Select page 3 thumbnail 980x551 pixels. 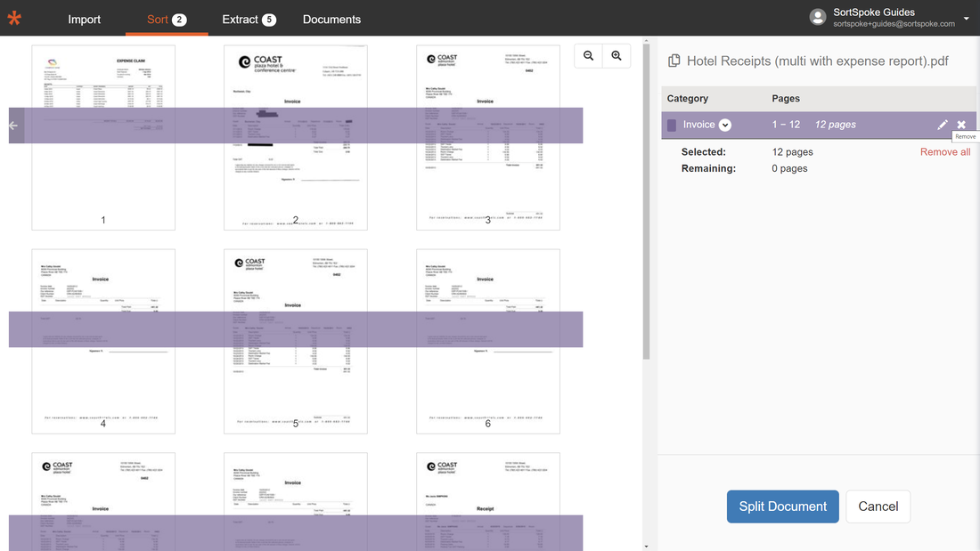coord(488,137)
